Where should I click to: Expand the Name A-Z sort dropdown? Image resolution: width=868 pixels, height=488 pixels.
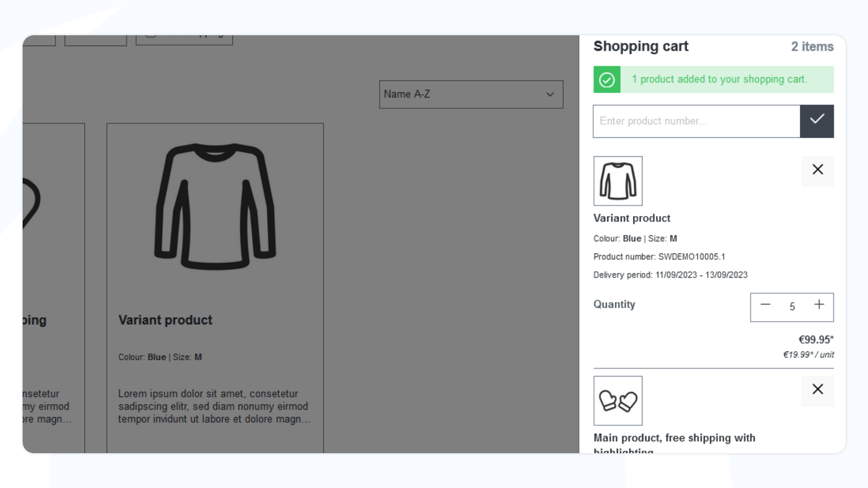[x=471, y=94]
